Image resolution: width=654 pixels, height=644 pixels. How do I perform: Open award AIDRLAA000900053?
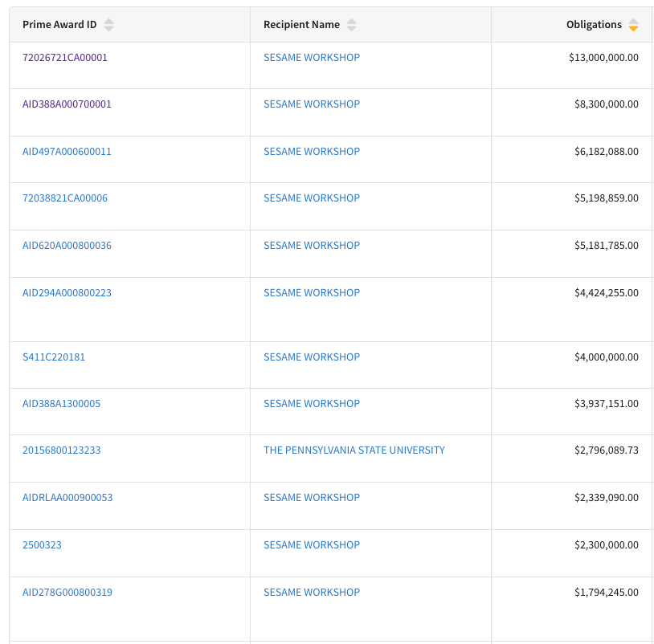pos(67,498)
